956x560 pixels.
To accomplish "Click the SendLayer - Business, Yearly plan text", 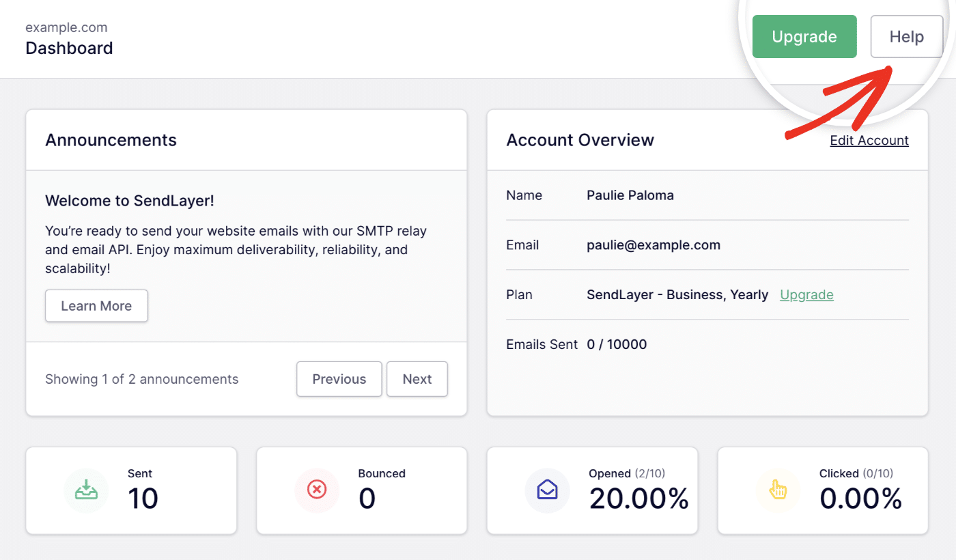I will [x=677, y=295].
